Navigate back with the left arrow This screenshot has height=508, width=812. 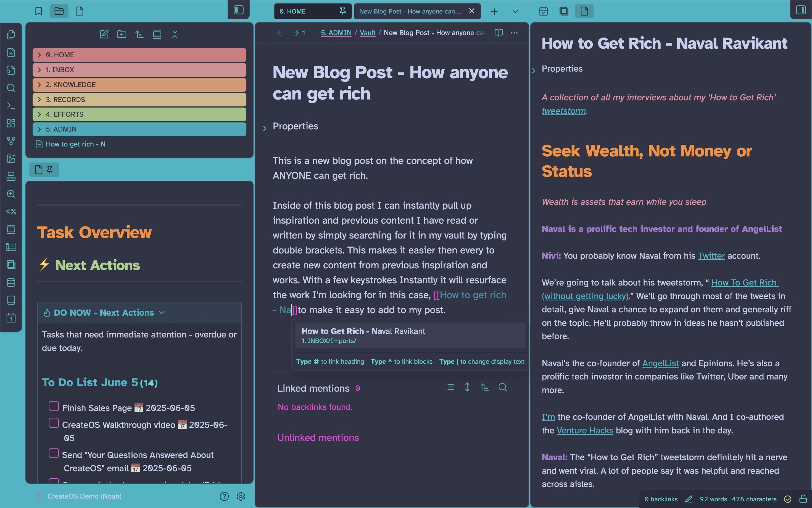(280, 33)
